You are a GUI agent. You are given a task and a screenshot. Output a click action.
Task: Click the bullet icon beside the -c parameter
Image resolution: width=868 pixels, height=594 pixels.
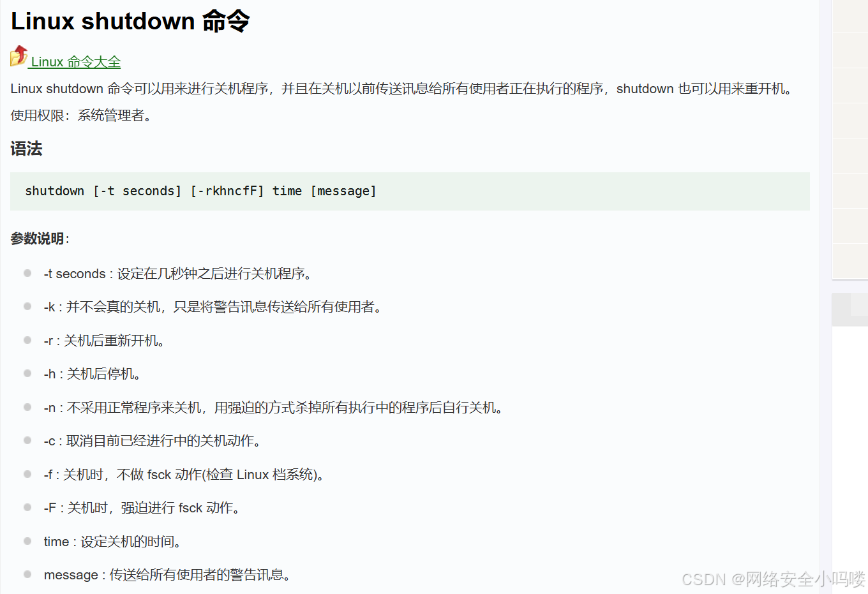[27, 440]
